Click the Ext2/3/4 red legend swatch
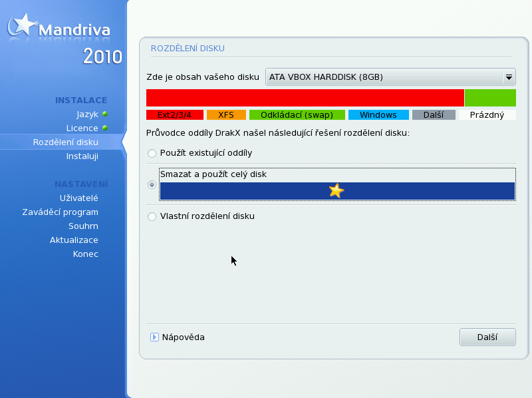The image size is (532, 398). pyautogui.click(x=175, y=114)
